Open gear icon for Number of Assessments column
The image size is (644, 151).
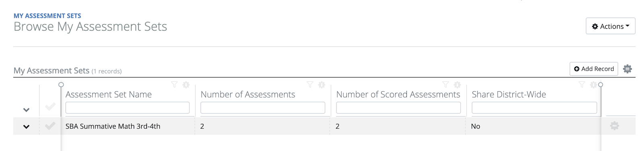pyautogui.click(x=322, y=85)
